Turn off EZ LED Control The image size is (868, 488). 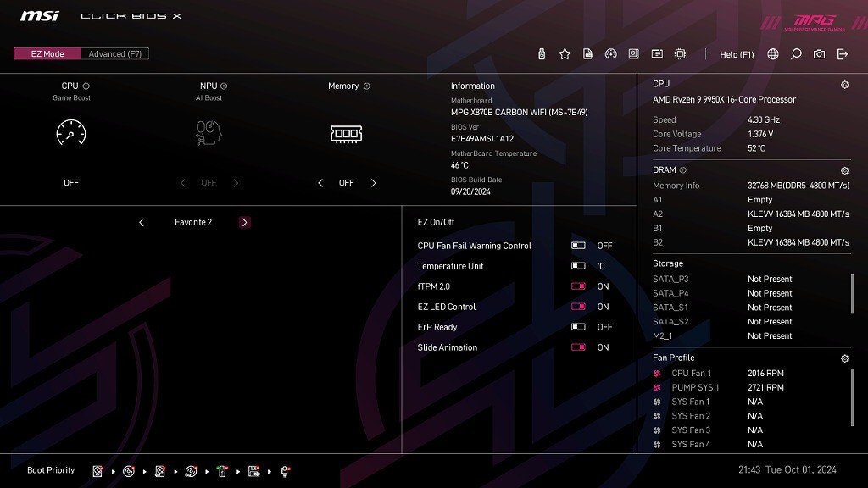pyautogui.click(x=578, y=307)
